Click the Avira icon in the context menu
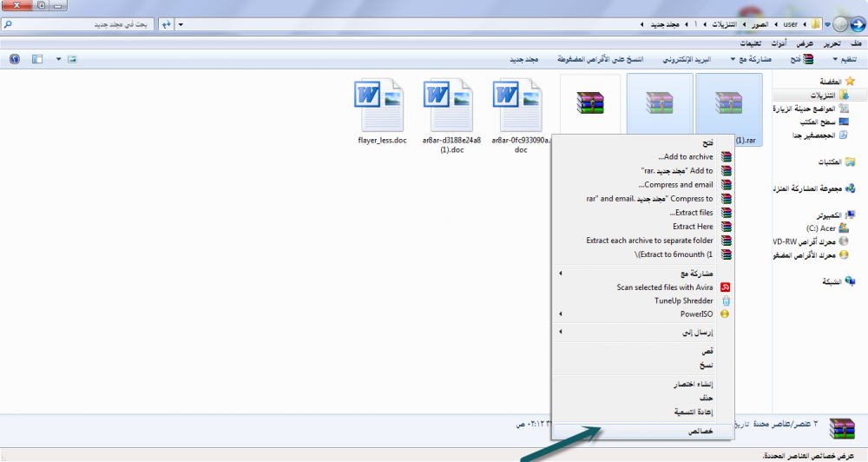Image resolution: width=868 pixels, height=462 pixels. coord(726,287)
